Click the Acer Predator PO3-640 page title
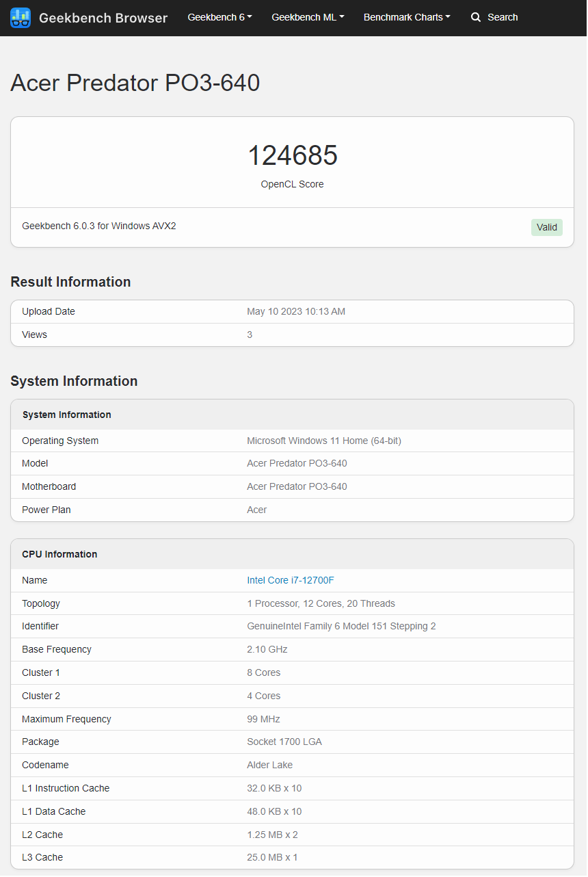The width and height of the screenshot is (588, 877). [135, 83]
